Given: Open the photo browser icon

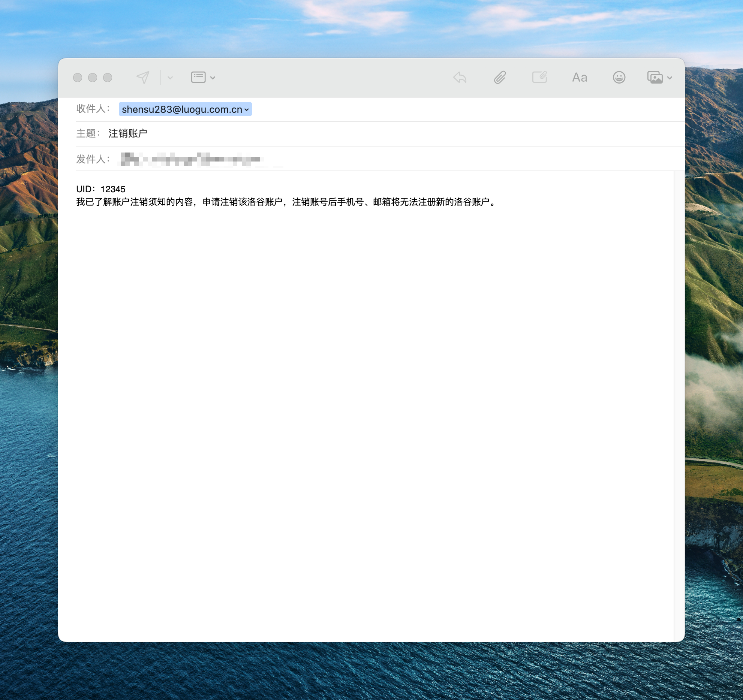Looking at the screenshot, I should [x=655, y=78].
